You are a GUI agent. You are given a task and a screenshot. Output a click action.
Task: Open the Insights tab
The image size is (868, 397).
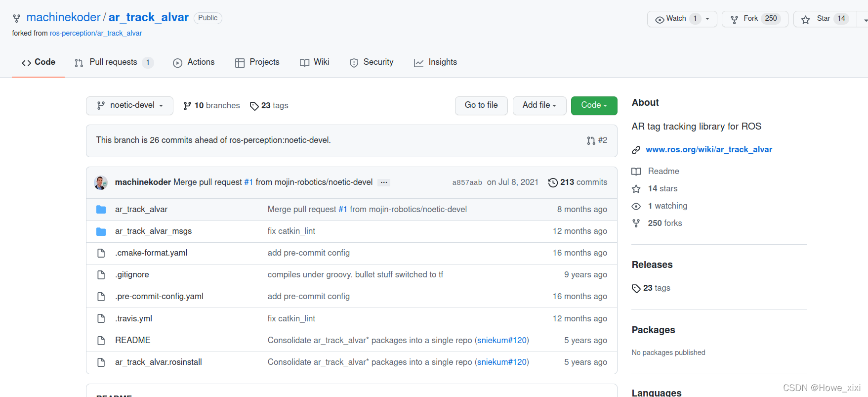[x=436, y=62]
